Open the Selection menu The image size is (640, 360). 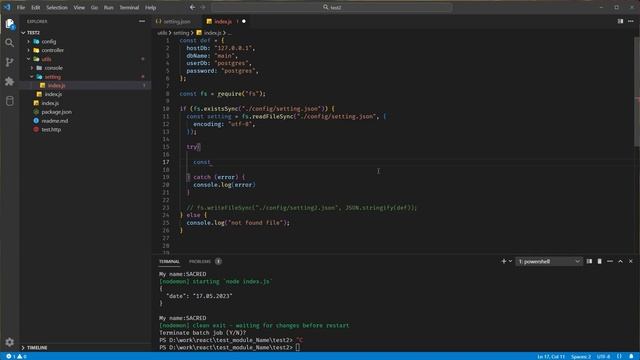57,7
